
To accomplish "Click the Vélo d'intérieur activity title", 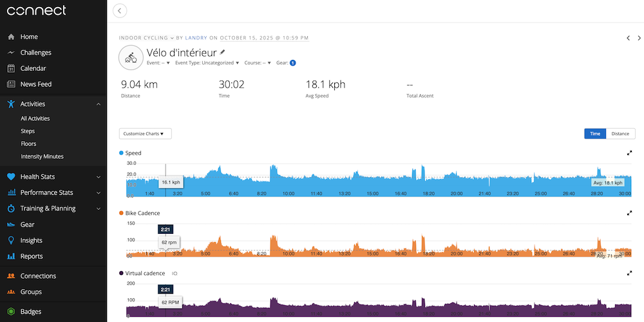I will point(182,52).
